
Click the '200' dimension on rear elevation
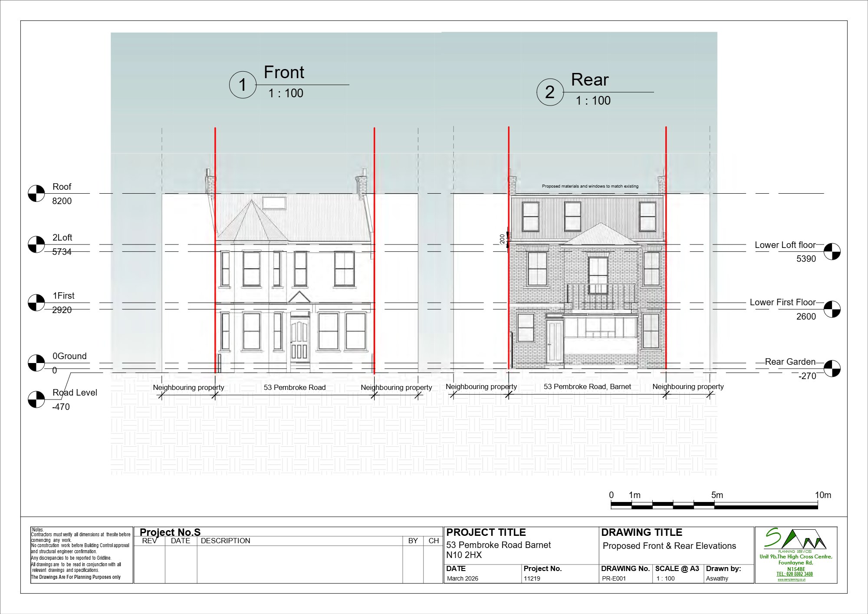[x=503, y=239]
